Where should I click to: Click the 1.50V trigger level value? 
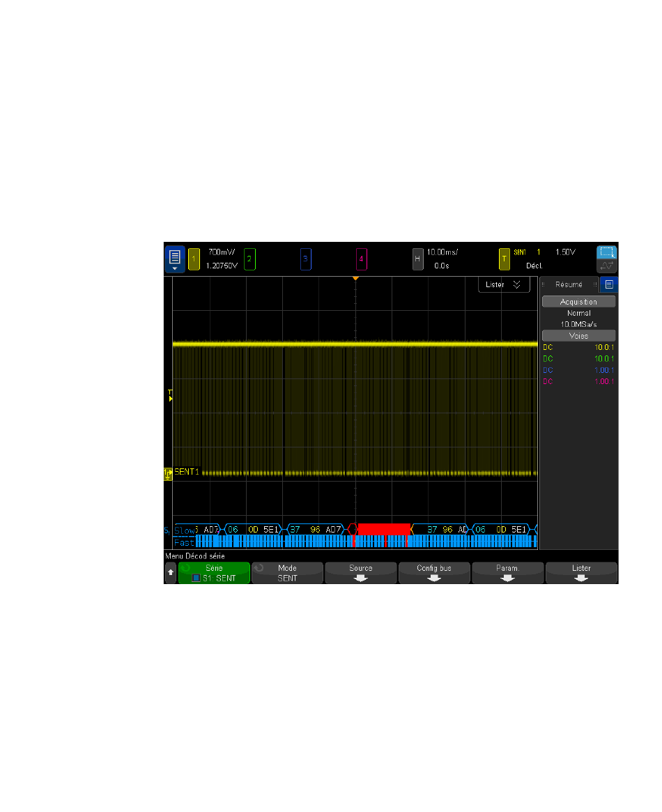(x=565, y=252)
